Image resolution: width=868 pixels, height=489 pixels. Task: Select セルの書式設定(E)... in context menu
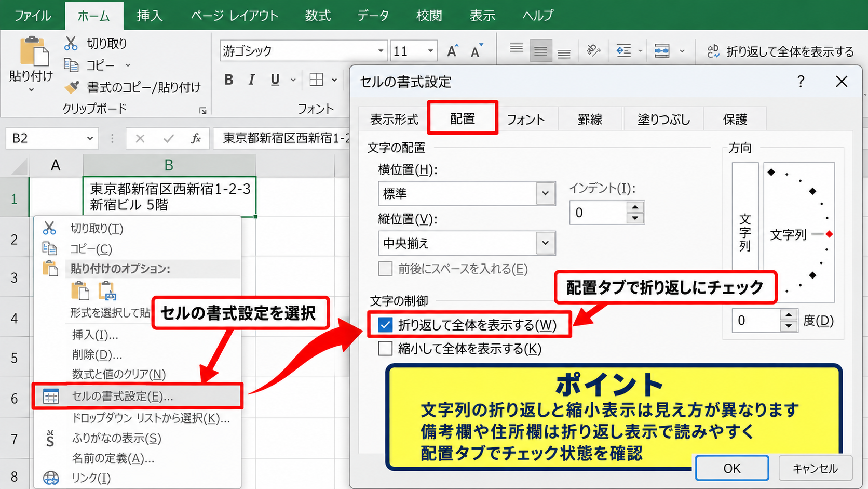[x=138, y=397]
